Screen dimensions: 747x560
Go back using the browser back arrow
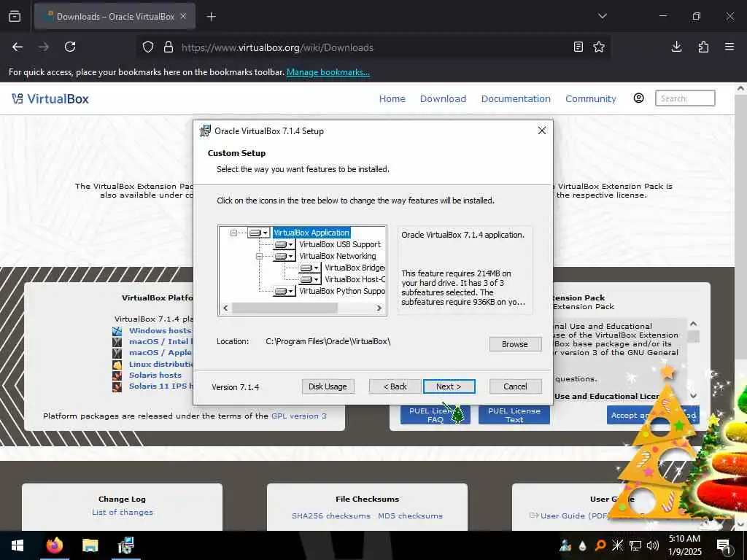coord(18,47)
